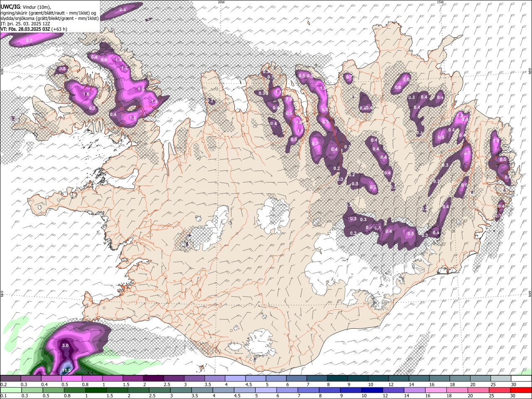
Task: Pick the white snow-scale swatch labelled 30
Action: pyautogui.click(x=521, y=379)
